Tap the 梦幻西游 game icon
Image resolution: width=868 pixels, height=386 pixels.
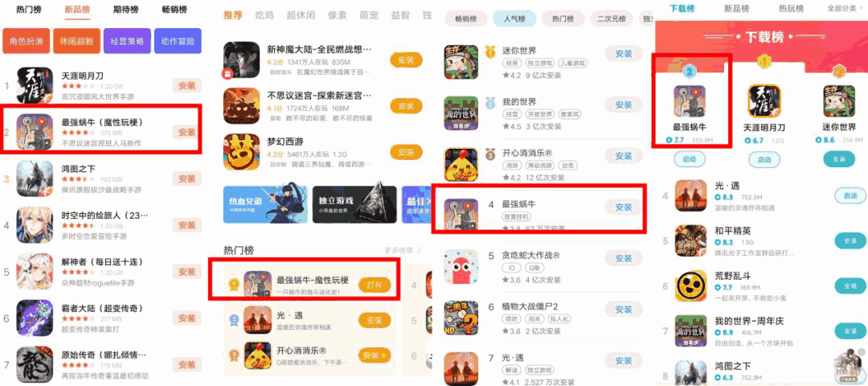coord(241,152)
